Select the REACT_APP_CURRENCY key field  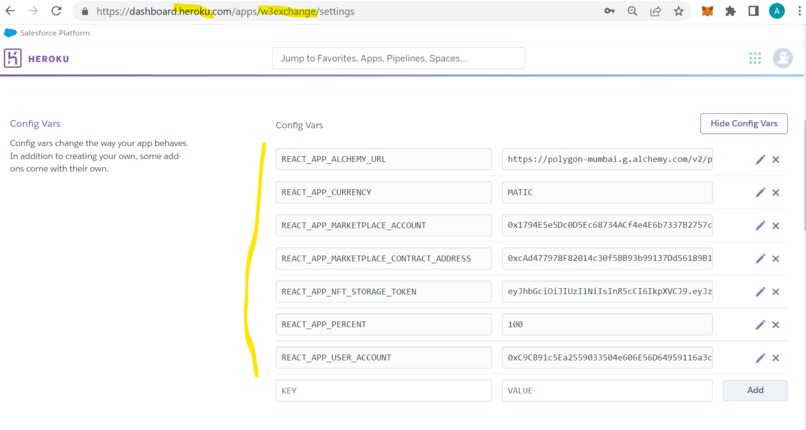click(383, 192)
